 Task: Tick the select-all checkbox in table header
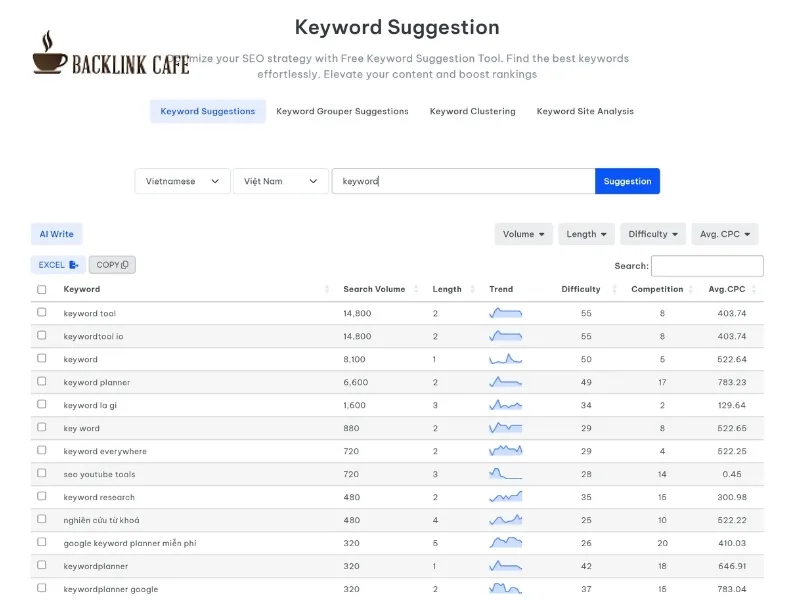click(42, 289)
